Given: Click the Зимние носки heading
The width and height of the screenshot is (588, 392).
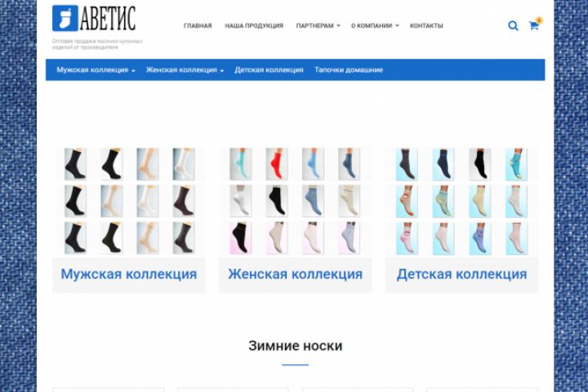Looking at the screenshot, I should (295, 346).
